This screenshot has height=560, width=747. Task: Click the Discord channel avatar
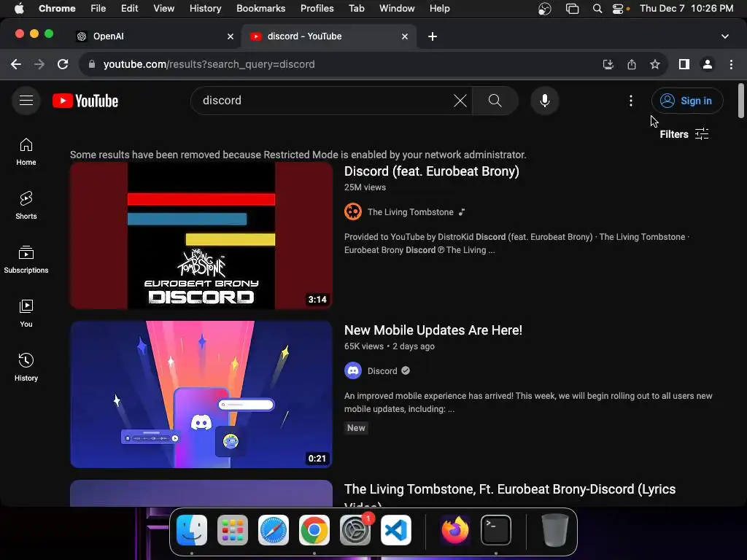point(353,370)
